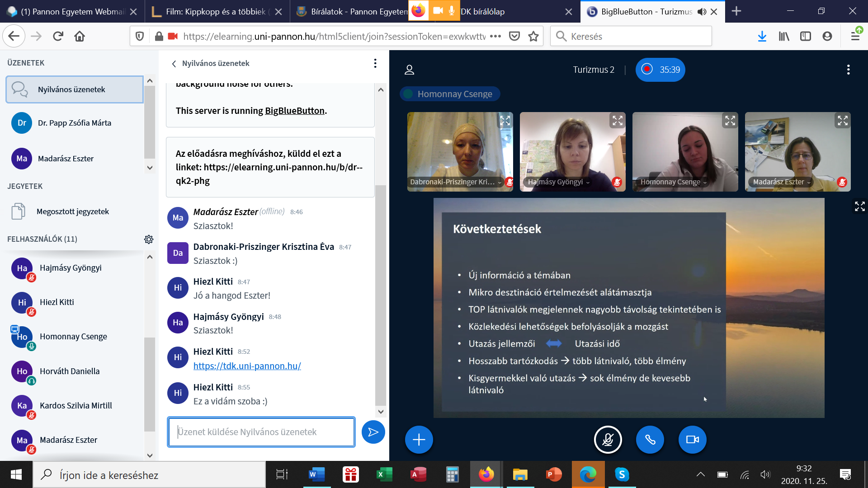Click the recording timer 35:39 button
Image resolution: width=868 pixels, height=488 pixels.
[x=660, y=70]
